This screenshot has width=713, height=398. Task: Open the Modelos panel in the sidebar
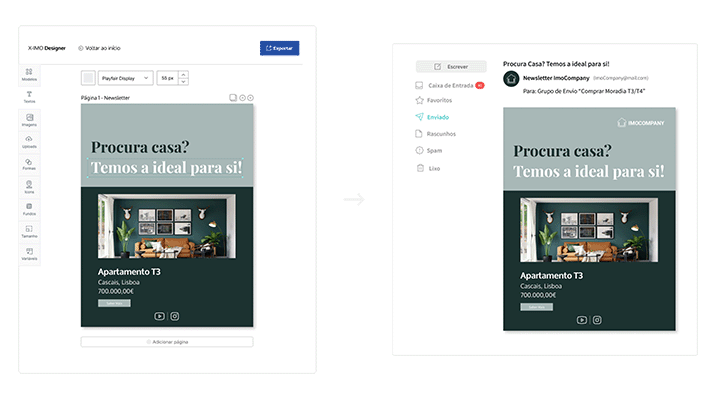click(x=29, y=75)
